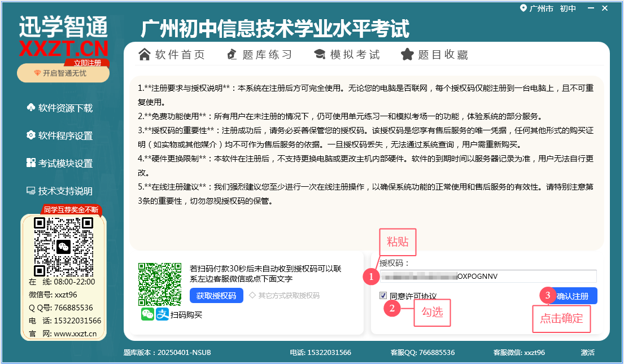Click the 同学互荐奖金不断 banner
This screenshot has width=624, height=364.
point(71,209)
